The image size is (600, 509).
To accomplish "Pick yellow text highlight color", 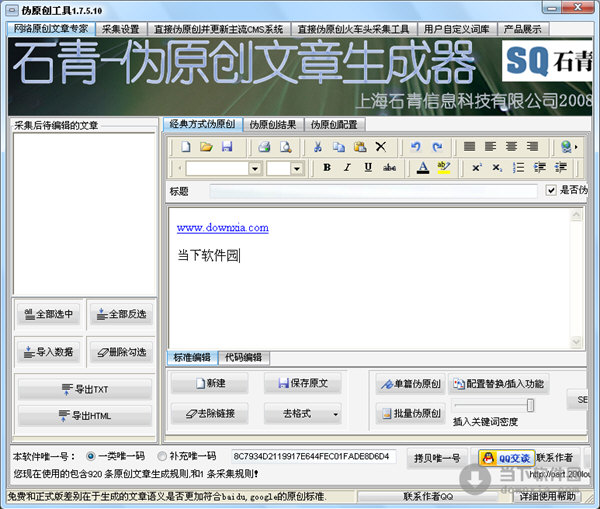I will tap(444, 168).
